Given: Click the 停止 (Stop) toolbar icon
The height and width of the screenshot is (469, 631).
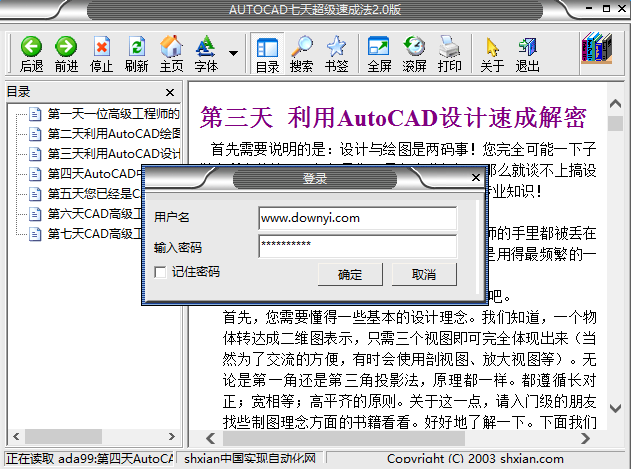Looking at the screenshot, I should [x=101, y=54].
